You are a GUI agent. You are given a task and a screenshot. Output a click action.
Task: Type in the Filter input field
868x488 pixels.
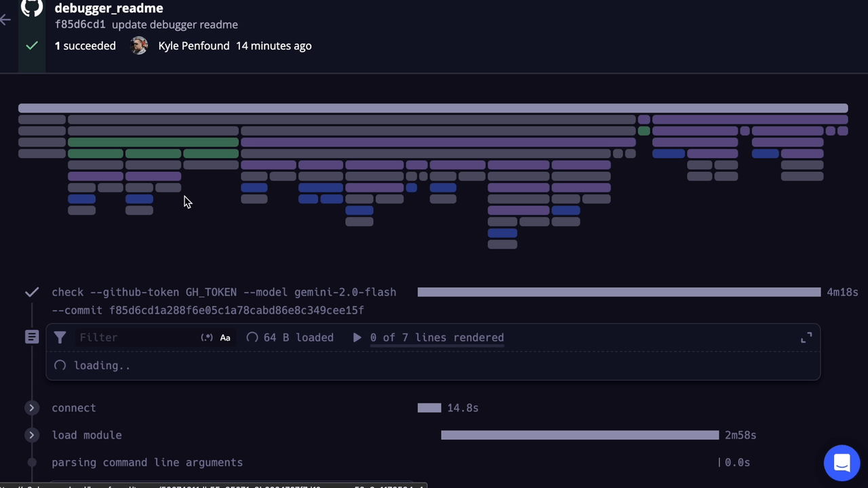(x=136, y=338)
